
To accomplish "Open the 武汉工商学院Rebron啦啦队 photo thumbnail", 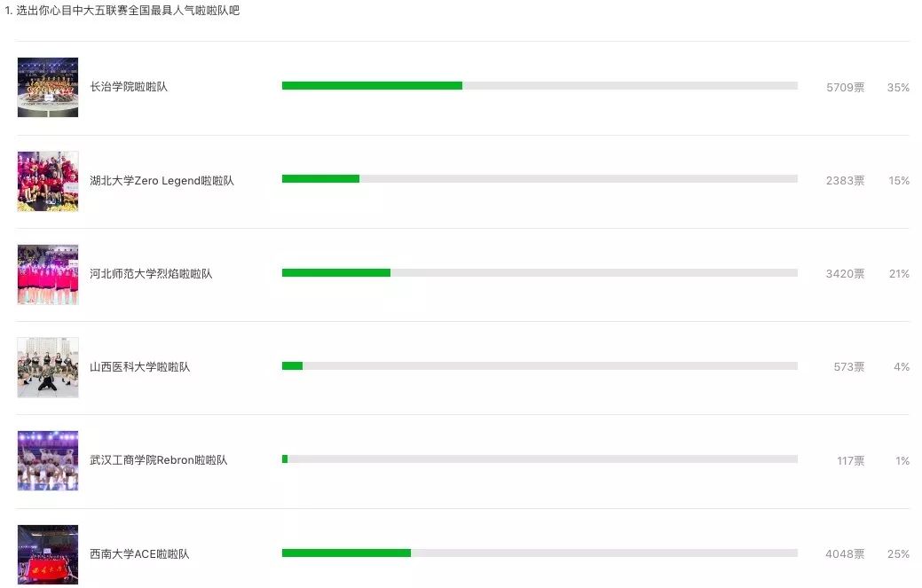I will coord(48,460).
